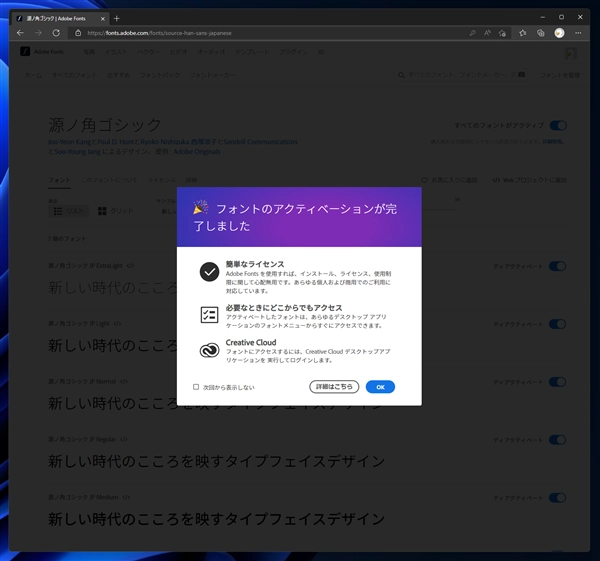This screenshot has width=600, height=561.
Task: Open イラスト in the top menu
Action: 116,52
